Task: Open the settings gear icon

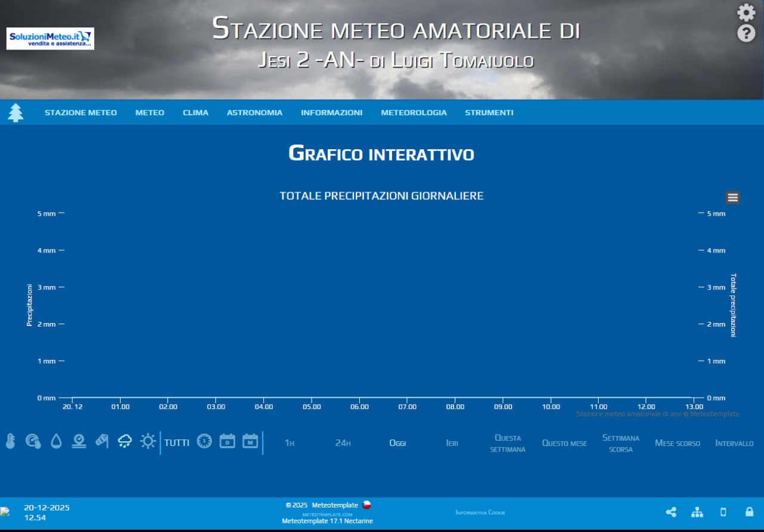Action: point(746,13)
